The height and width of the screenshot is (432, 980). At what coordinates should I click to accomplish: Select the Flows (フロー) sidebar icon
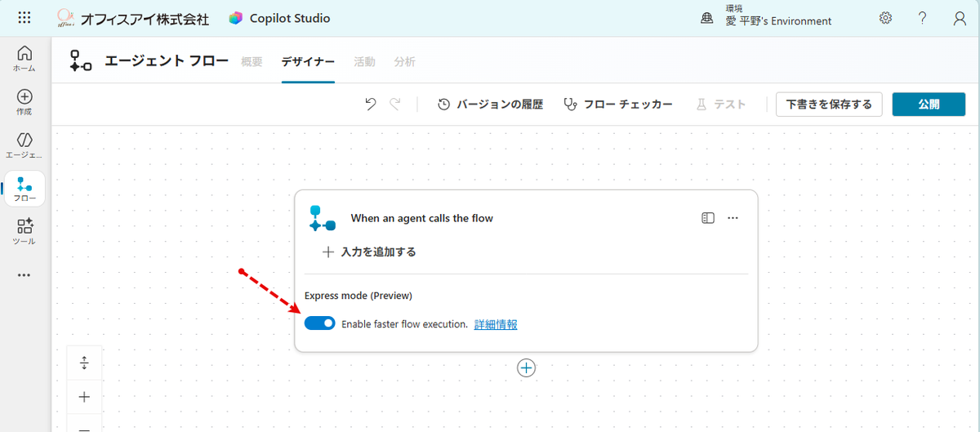[24, 189]
